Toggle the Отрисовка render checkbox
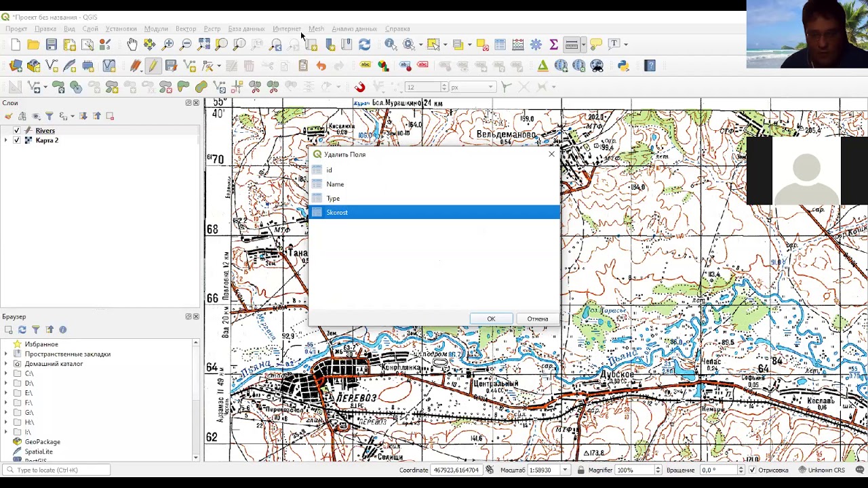This screenshot has width=868, height=488. (x=751, y=470)
